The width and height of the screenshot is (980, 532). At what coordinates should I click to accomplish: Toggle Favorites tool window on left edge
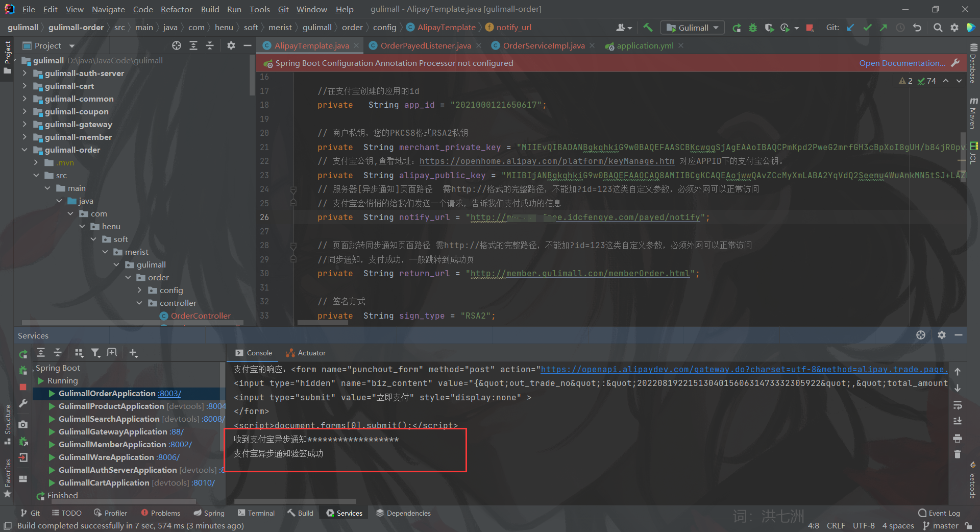coord(7,478)
